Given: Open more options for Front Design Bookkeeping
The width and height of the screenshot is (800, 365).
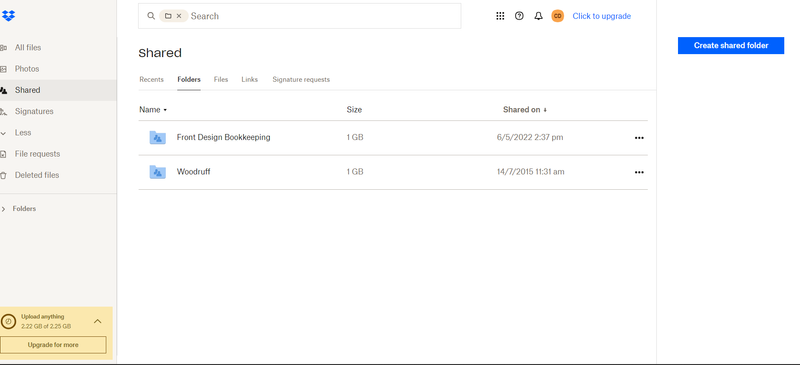Looking at the screenshot, I should (639, 138).
